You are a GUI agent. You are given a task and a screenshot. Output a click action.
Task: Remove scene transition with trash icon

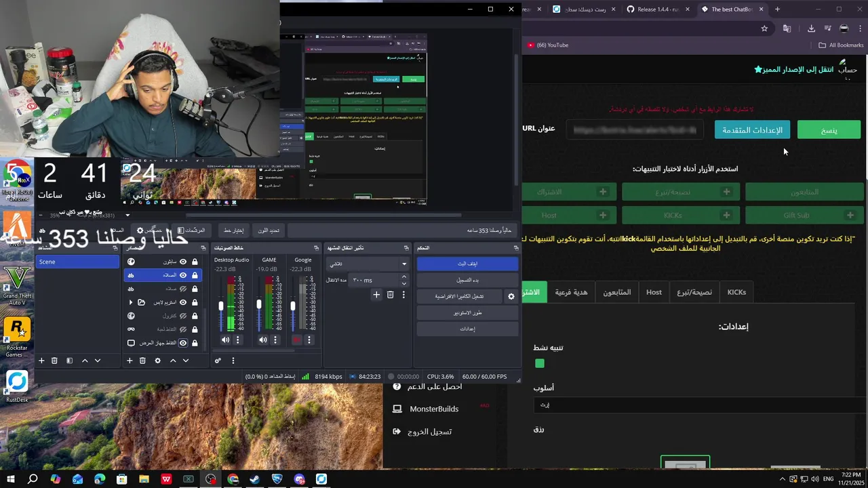coord(390,295)
